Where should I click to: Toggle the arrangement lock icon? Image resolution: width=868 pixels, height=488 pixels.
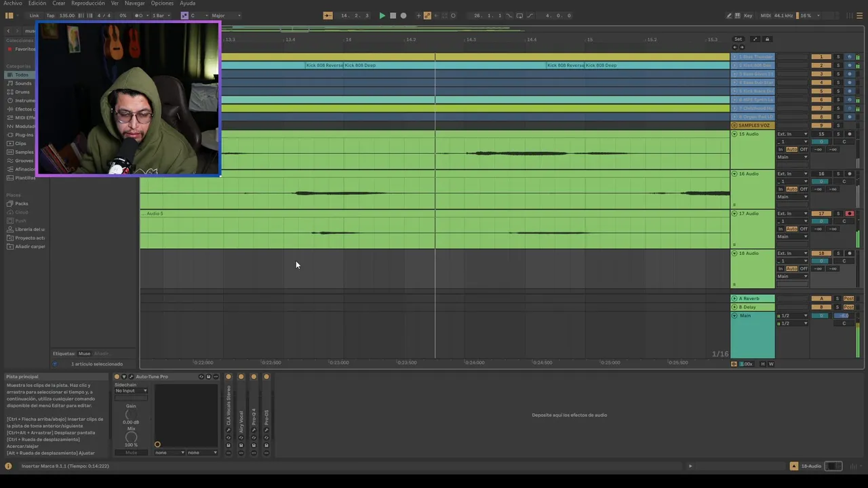coord(767,39)
